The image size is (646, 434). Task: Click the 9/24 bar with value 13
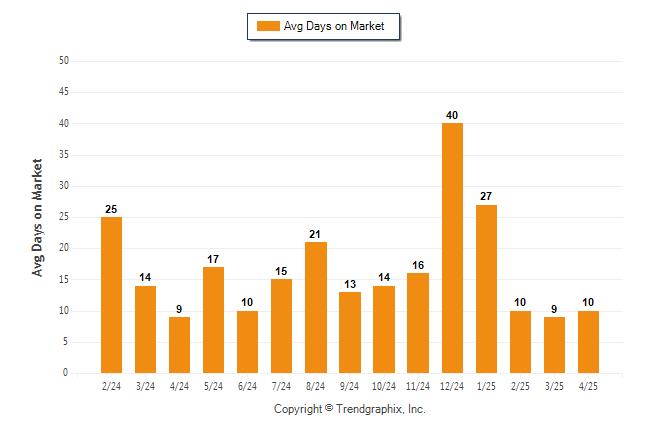[350, 333]
